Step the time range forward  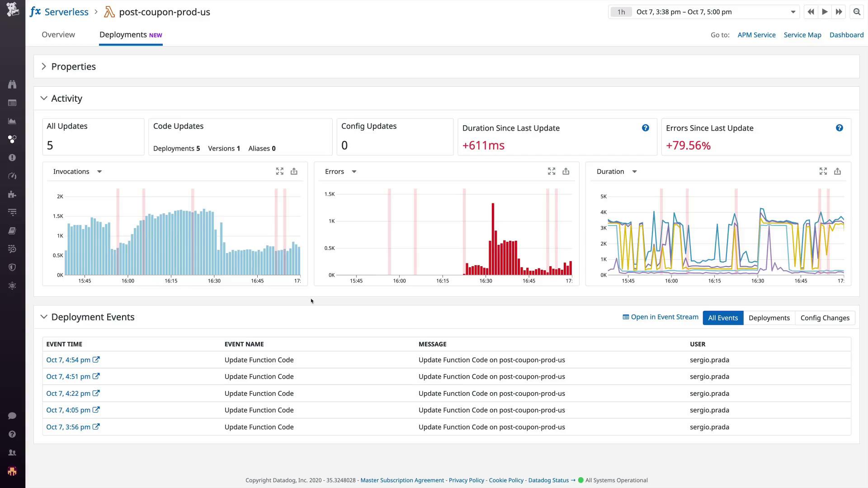point(839,12)
